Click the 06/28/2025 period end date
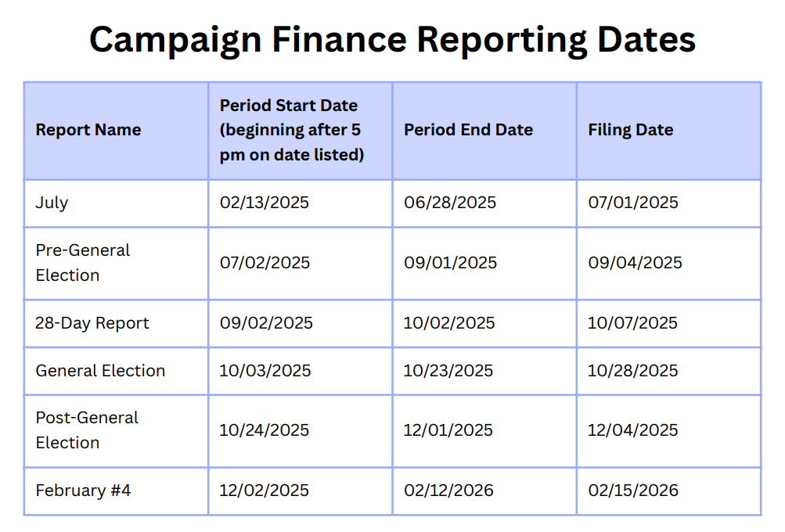The width and height of the screenshot is (785, 532). click(450, 203)
